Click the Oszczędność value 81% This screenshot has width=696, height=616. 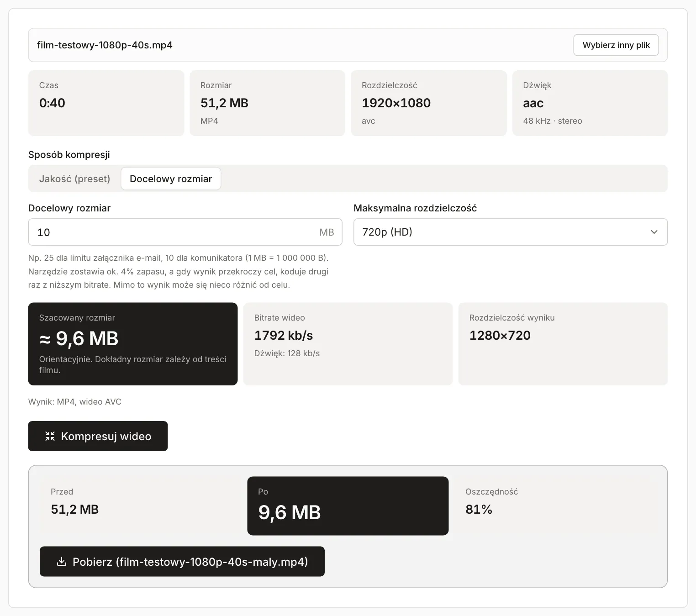tap(479, 509)
